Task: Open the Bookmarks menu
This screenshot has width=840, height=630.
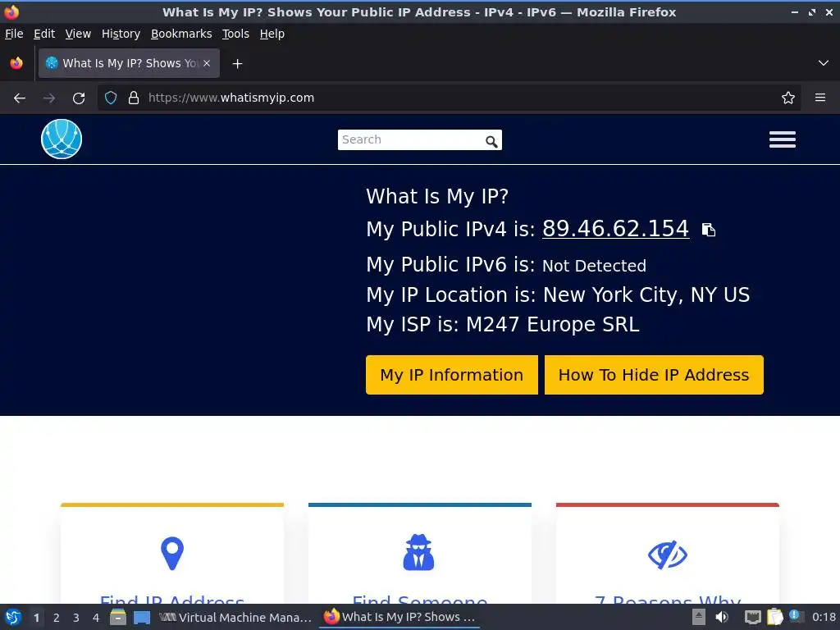Action: point(181,34)
